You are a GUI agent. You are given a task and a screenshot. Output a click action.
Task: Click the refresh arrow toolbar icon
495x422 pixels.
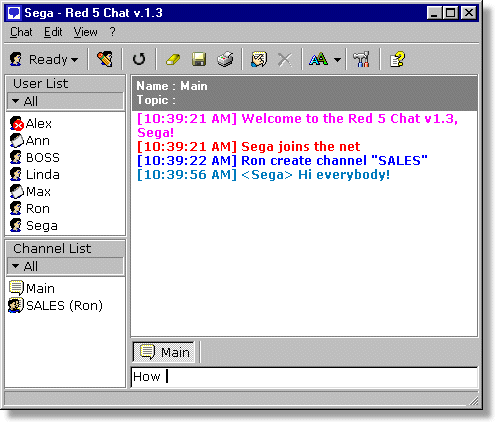click(139, 60)
